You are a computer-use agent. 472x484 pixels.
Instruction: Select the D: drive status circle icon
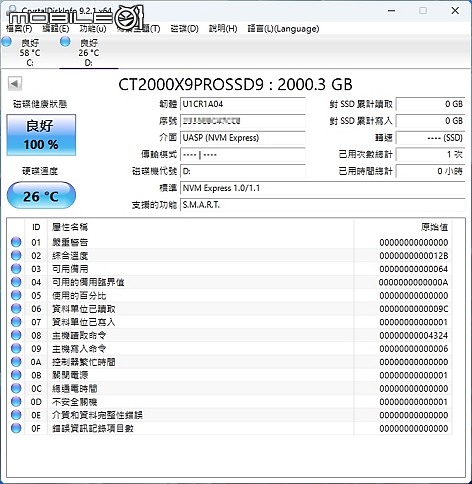(x=65, y=42)
